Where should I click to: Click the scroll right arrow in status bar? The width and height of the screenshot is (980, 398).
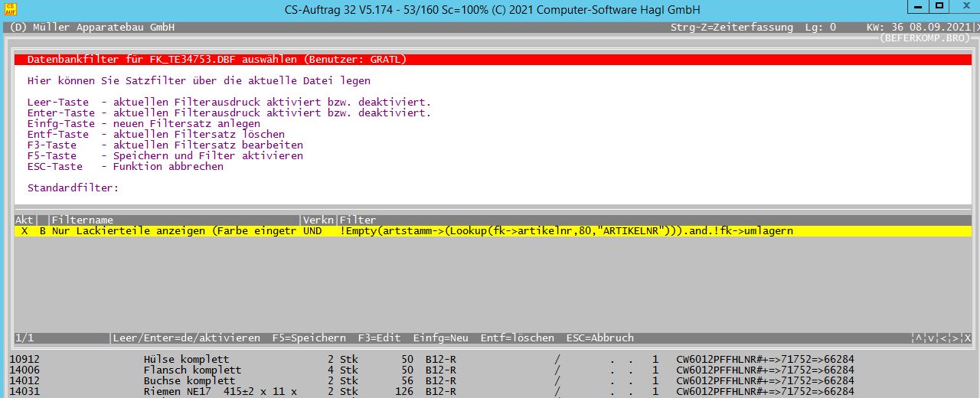coord(955,338)
